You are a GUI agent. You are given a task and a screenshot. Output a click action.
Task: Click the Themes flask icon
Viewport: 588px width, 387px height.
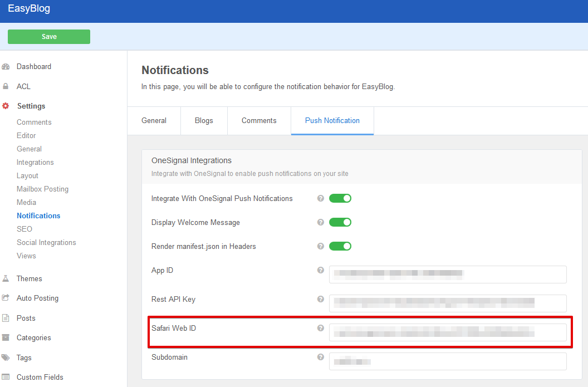coord(6,278)
